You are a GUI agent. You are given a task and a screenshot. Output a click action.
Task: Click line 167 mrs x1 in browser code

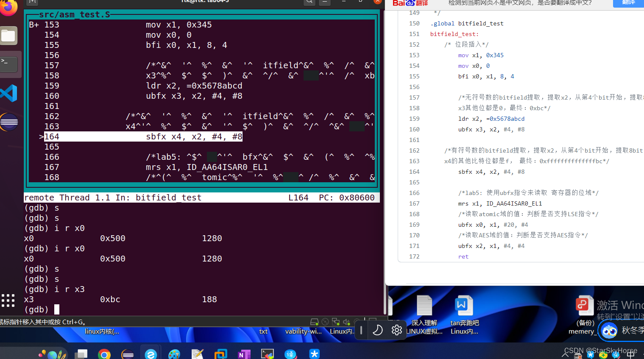500,203
